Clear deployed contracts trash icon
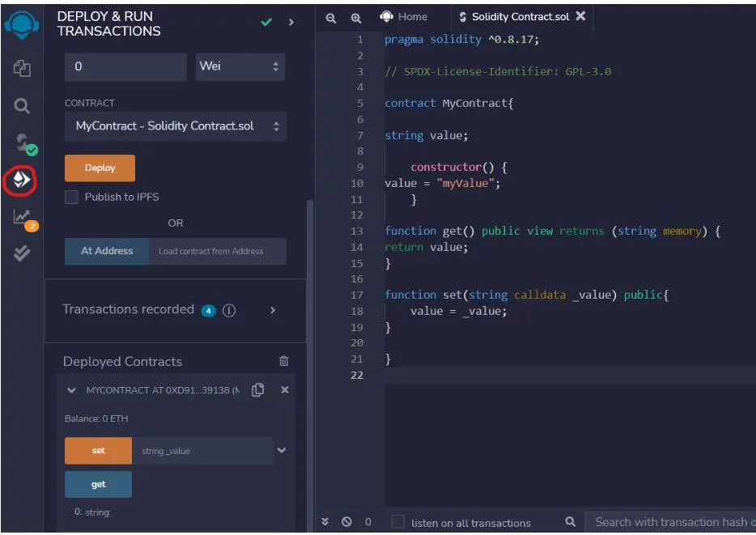The height and width of the screenshot is (535, 756). pyautogui.click(x=284, y=361)
